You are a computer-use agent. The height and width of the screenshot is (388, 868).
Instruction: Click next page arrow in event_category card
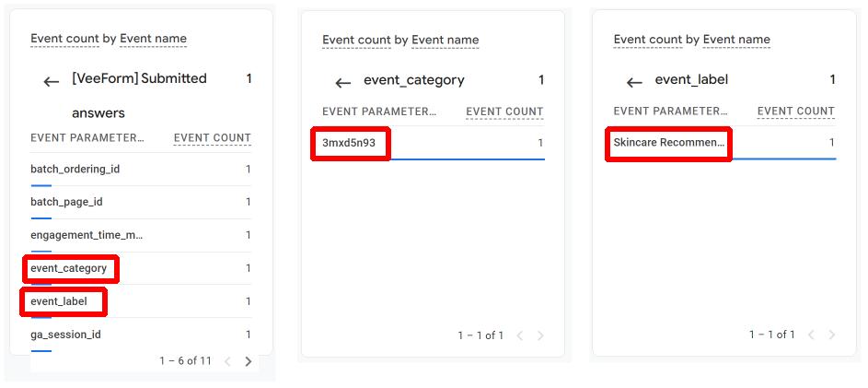pos(540,335)
